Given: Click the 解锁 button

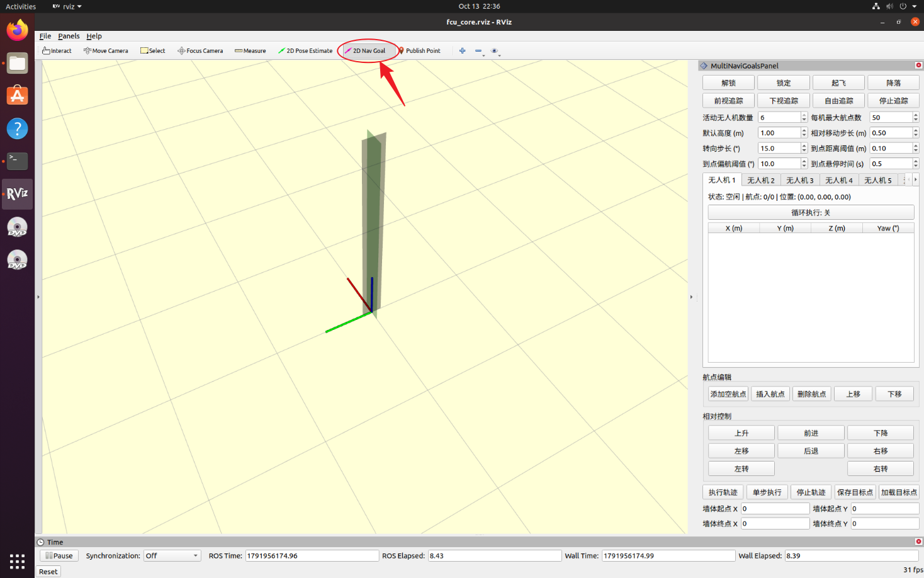Looking at the screenshot, I should pos(728,83).
